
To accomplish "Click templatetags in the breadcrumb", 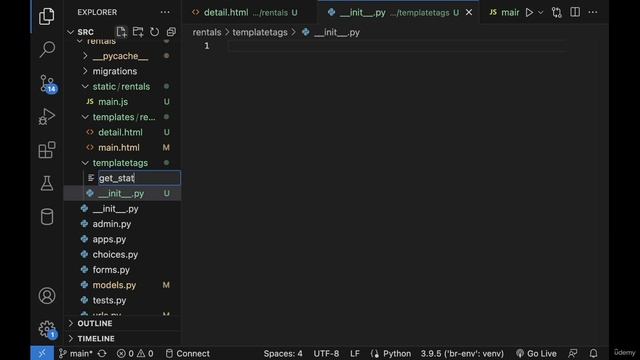I will pyautogui.click(x=260, y=32).
